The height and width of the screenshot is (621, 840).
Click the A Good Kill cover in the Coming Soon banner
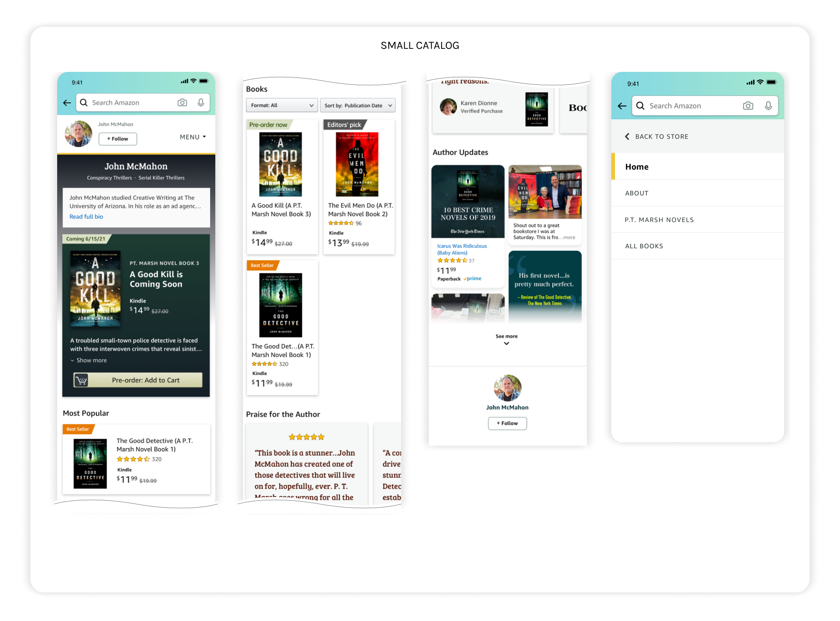point(95,289)
